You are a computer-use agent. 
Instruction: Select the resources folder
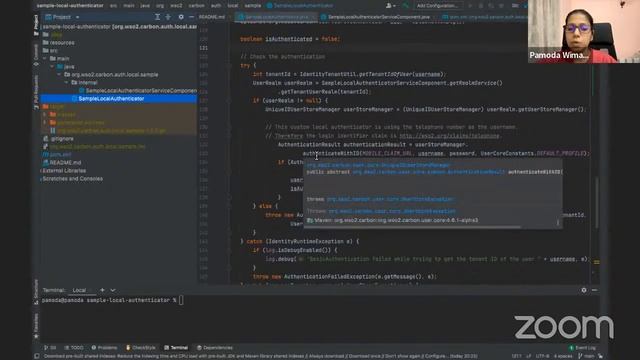(x=58, y=42)
